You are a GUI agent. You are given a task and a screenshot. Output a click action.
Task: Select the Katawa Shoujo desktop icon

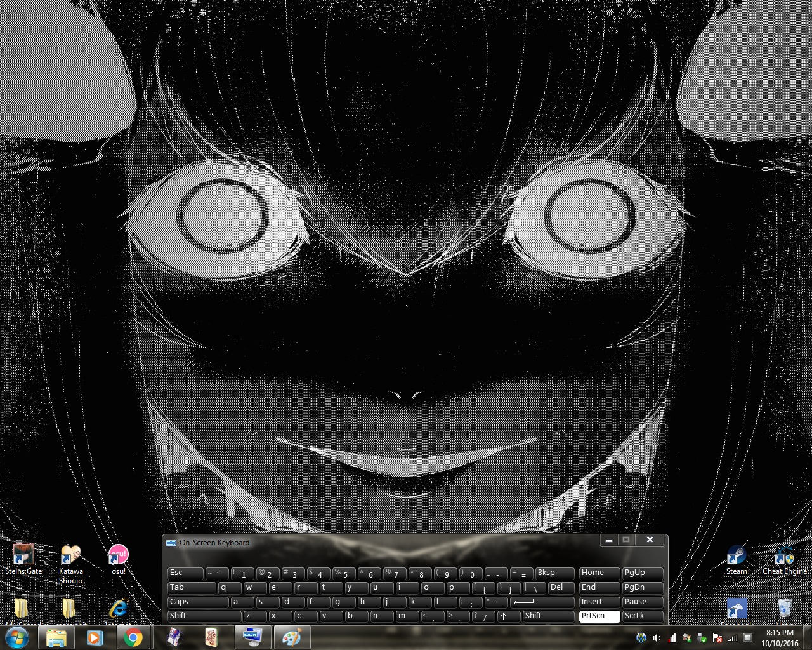(70, 564)
